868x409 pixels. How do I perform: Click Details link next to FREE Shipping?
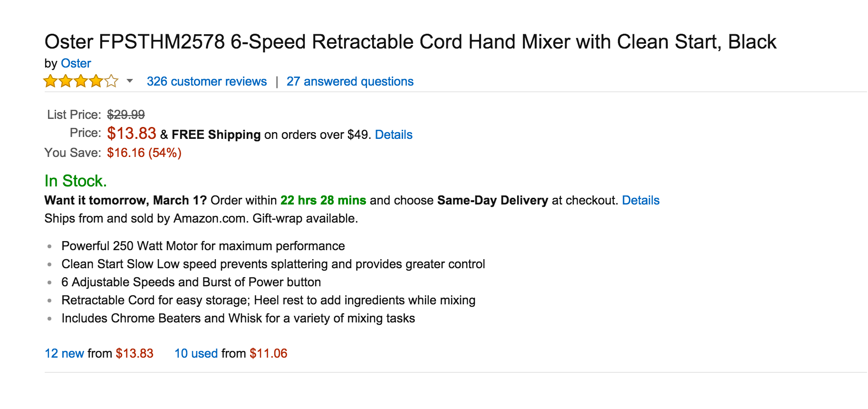click(394, 135)
